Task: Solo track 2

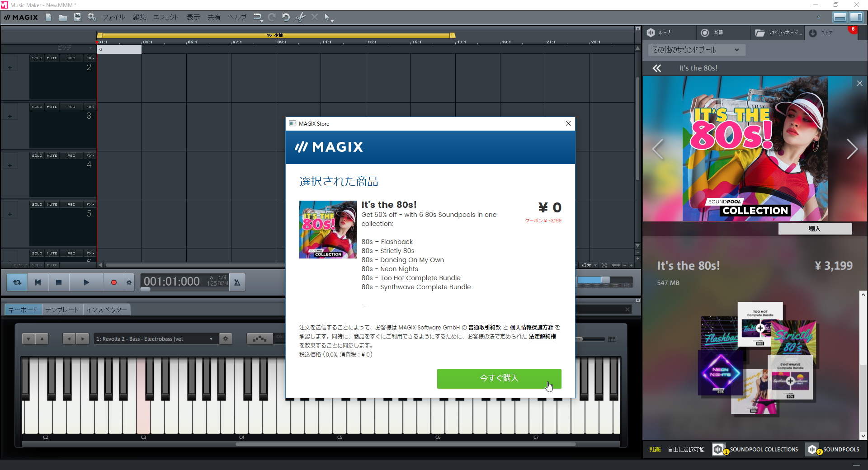Action: (37, 58)
